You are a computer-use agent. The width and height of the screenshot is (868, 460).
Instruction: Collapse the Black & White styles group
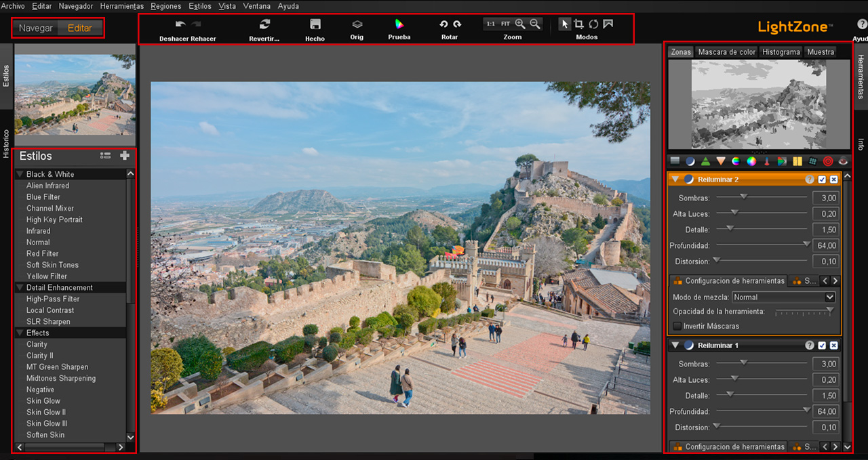pos(21,174)
